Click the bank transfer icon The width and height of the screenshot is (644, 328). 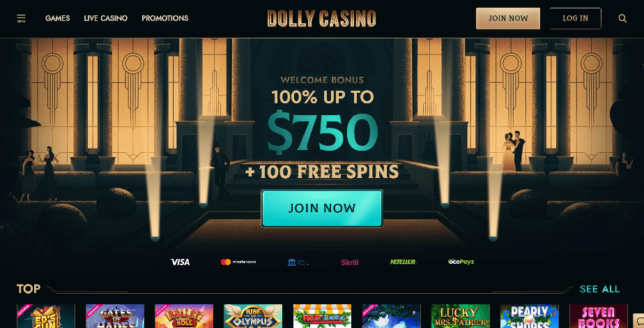coord(298,262)
